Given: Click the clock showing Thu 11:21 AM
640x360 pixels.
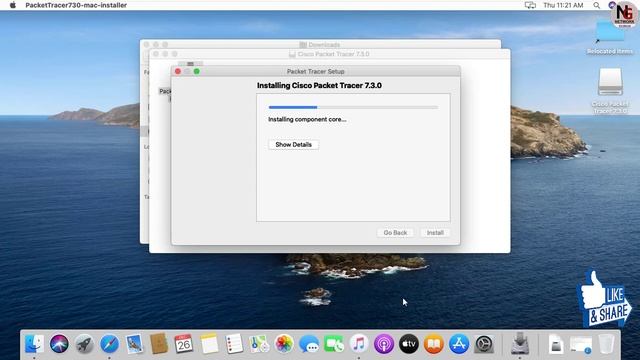Looking at the screenshot, I should pos(563,5).
